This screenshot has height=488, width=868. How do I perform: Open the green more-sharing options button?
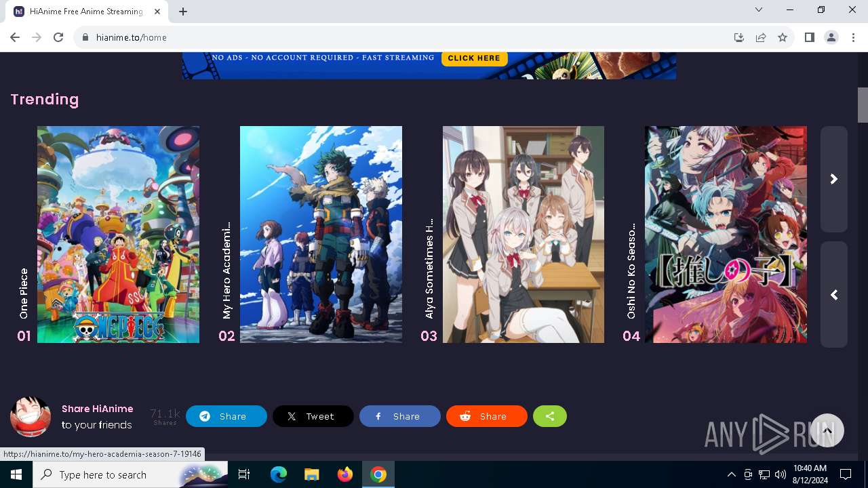tap(550, 416)
